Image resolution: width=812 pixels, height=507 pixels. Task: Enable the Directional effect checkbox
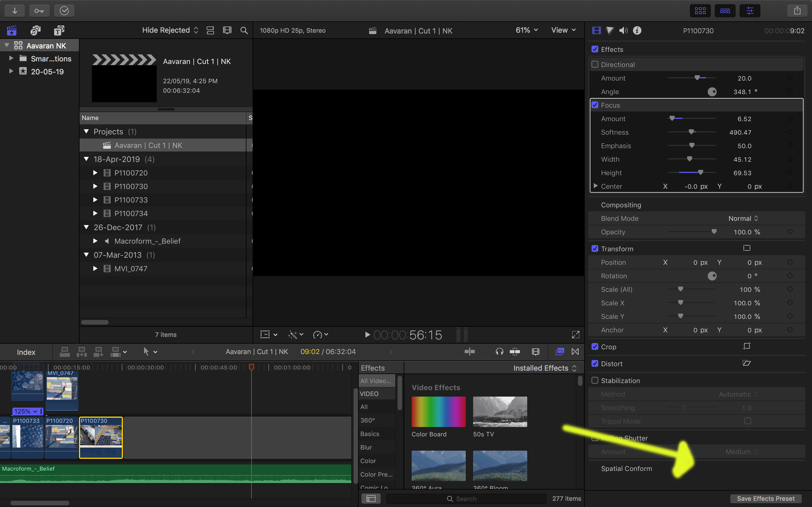[x=595, y=65]
